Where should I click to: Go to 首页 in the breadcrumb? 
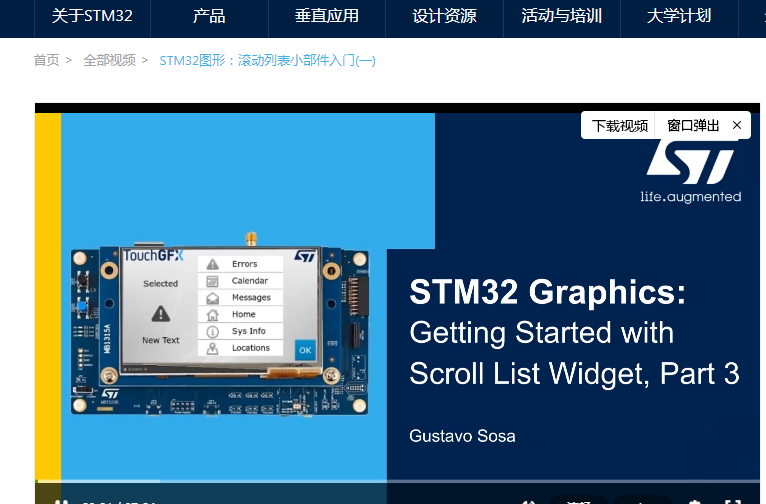[46, 60]
